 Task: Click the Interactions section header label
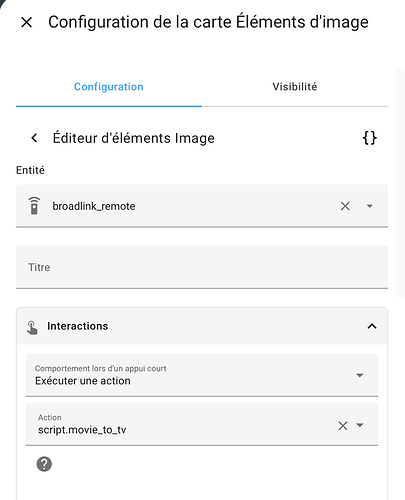click(x=77, y=326)
